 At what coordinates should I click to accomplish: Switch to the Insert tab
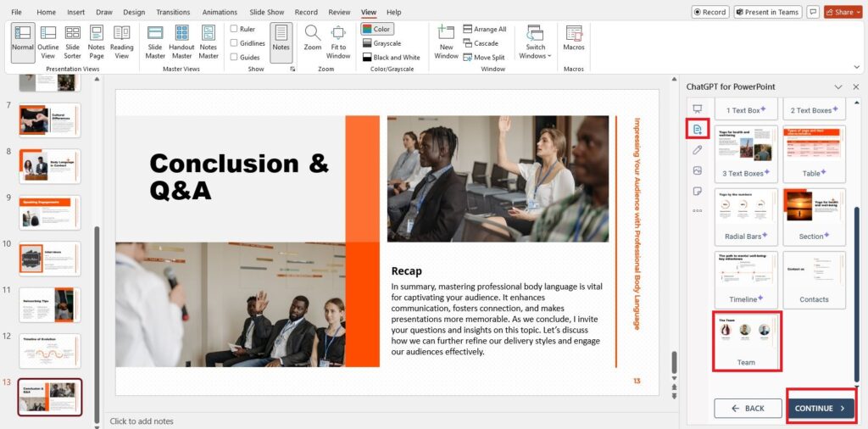click(75, 12)
